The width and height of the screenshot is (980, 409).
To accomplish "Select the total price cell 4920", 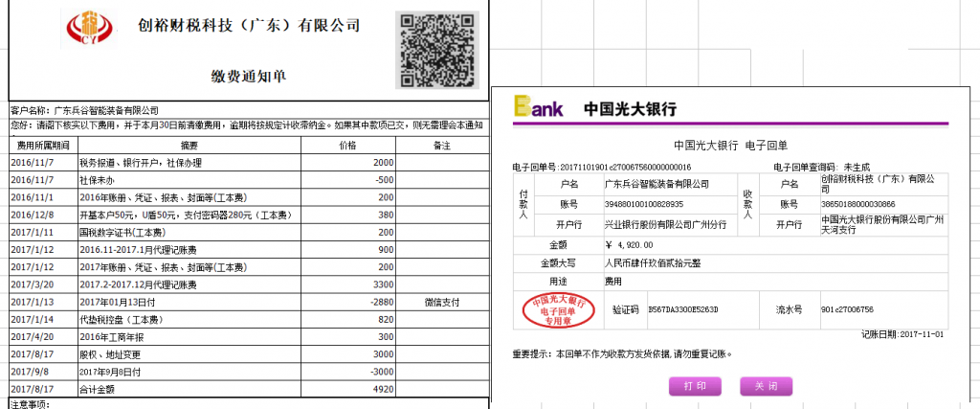I will coord(348,389).
